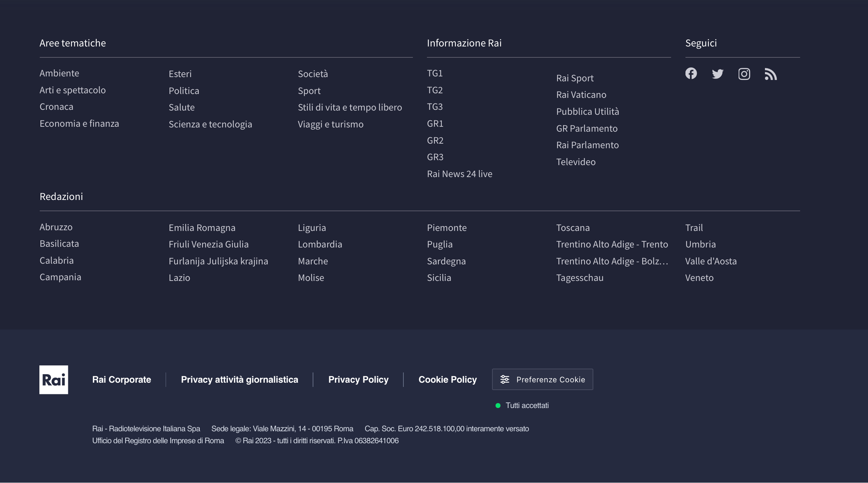Go to Privacy Policy page
Image resolution: width=868 pixels, height=483 pixels.
pos(358,379)
